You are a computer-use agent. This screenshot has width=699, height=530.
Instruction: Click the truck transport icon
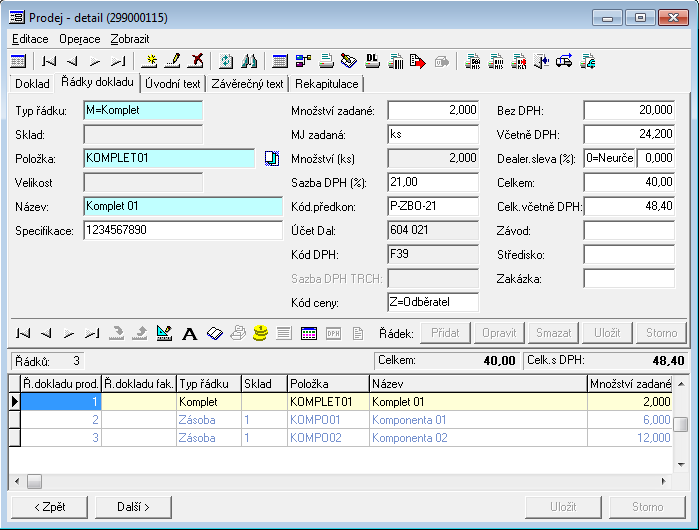(x=564, y=62)
